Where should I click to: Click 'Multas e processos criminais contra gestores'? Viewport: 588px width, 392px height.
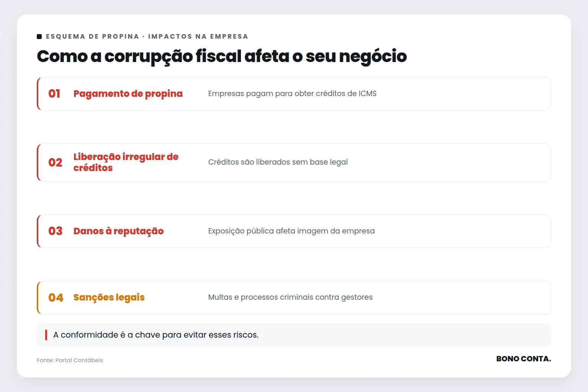coord(290,297)
